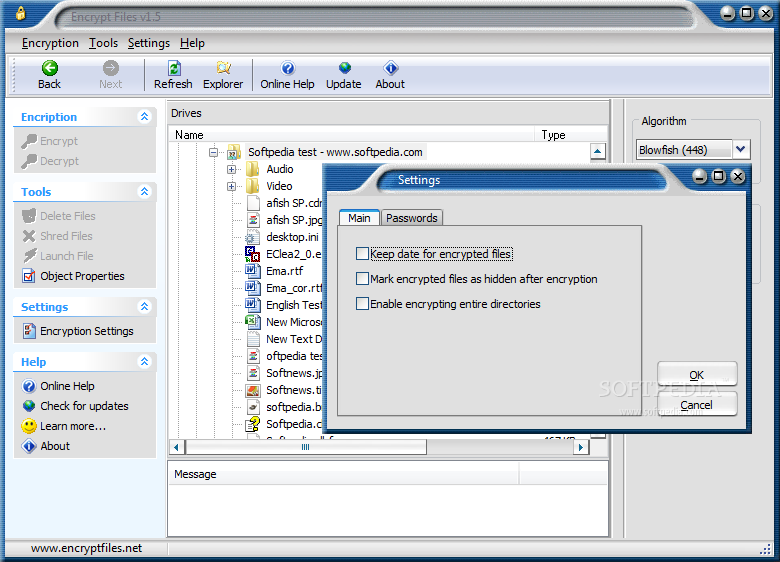Click the horizontal scrollbar thumb
Screen dimensions: 780x562
pyautogui.click(x=305, y=447)
